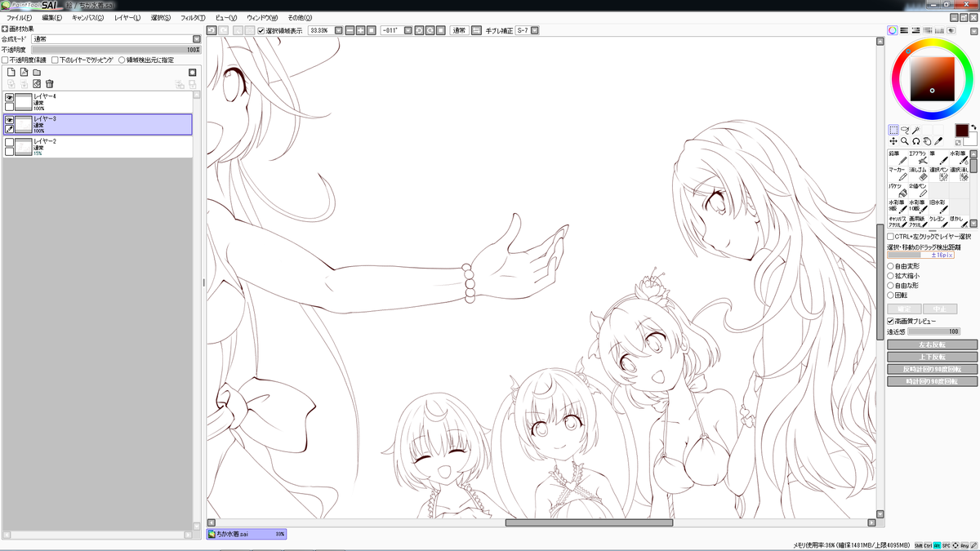980x551 pixels.
Task: Select the マーカー marker tool
Action: [897, 173]
